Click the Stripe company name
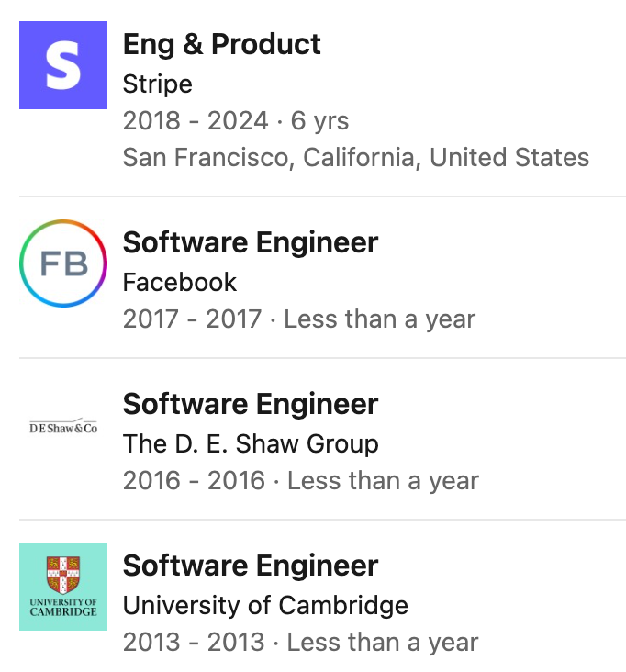The image size is (626, 672). point(157,84)
